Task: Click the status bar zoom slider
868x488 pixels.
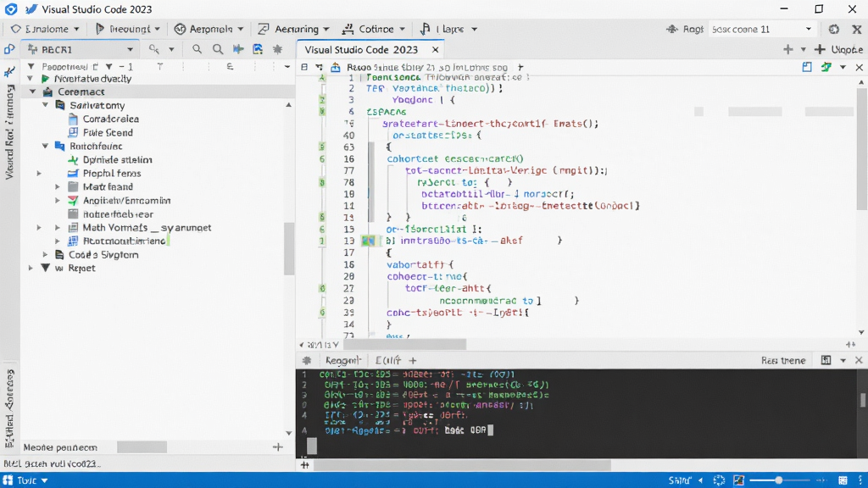Action: click(781, 480)
